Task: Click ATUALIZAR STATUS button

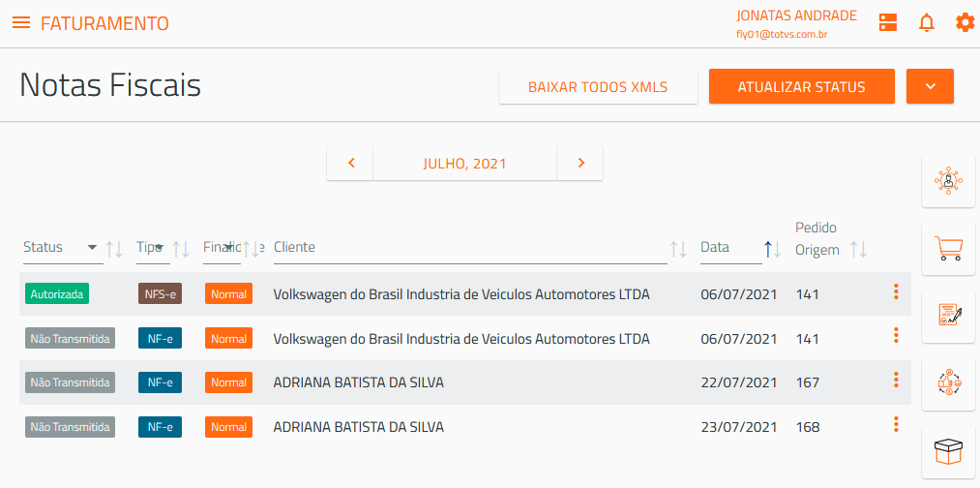Action: (802, 87)
